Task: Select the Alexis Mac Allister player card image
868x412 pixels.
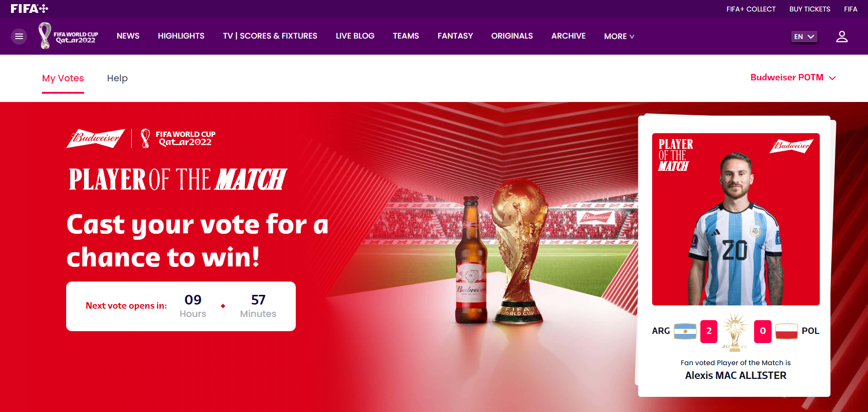Action: click(x=736, y=219)
